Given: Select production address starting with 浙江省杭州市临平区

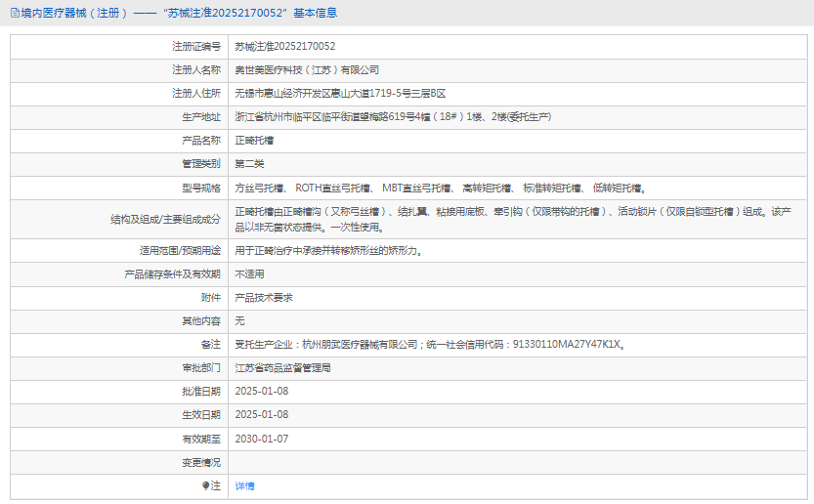Looking at the screenshot, I should point(393,117).
